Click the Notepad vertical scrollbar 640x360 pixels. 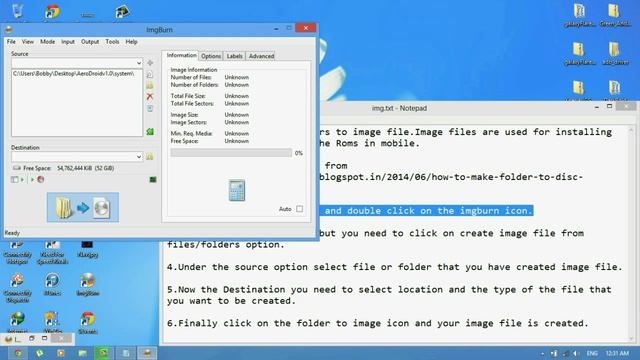coord(631,233)
